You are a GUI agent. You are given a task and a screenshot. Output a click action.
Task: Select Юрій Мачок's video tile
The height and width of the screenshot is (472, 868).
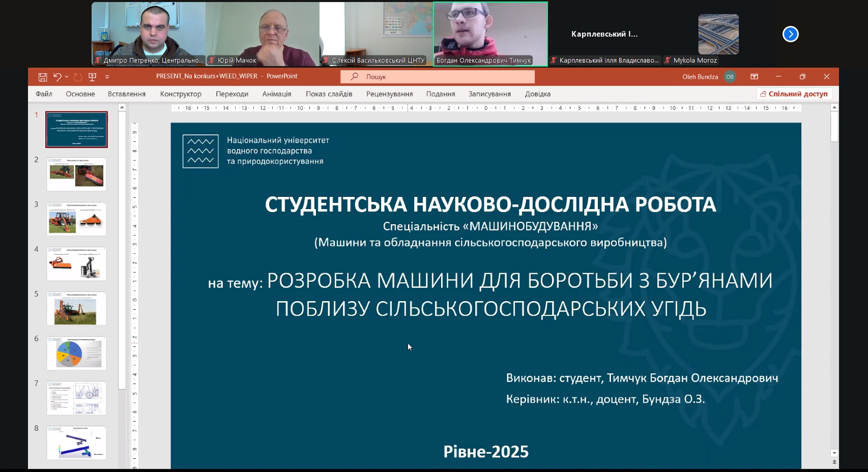(x=263, y=34)
